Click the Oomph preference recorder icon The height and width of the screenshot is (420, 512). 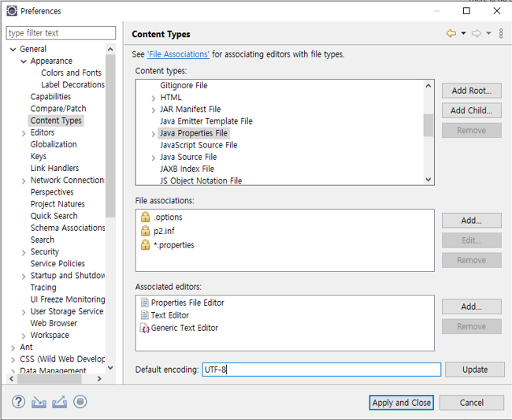(80, 402)
